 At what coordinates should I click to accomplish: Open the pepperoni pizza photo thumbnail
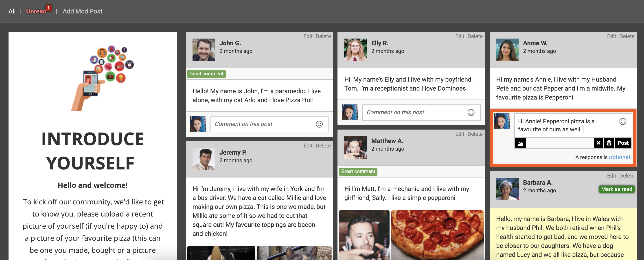click(437, 235)
